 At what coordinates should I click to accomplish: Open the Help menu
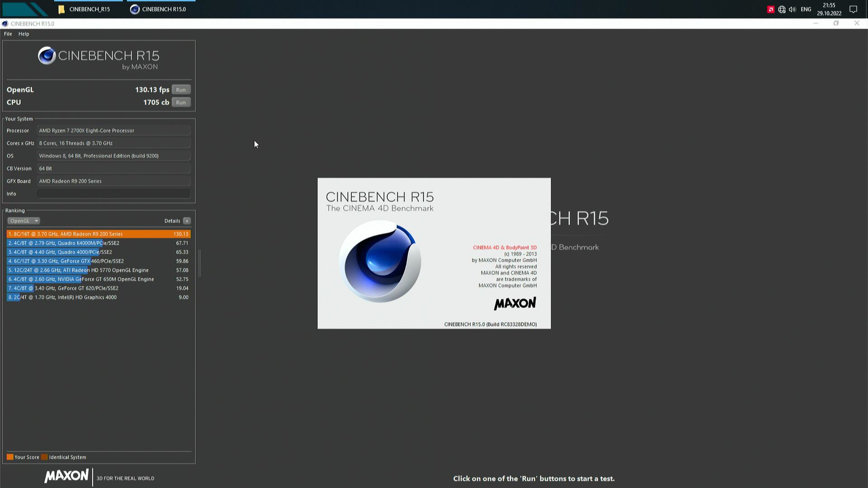tap(24, 34)
